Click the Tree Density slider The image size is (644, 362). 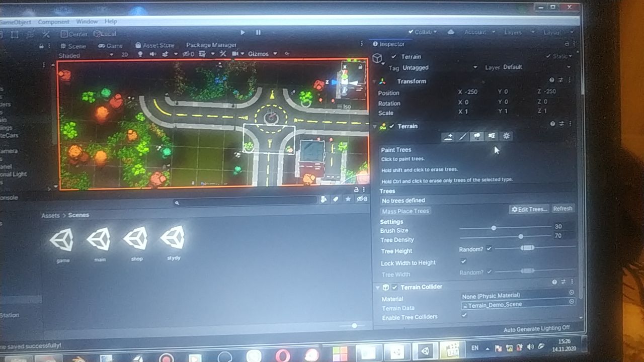[505, 236]
